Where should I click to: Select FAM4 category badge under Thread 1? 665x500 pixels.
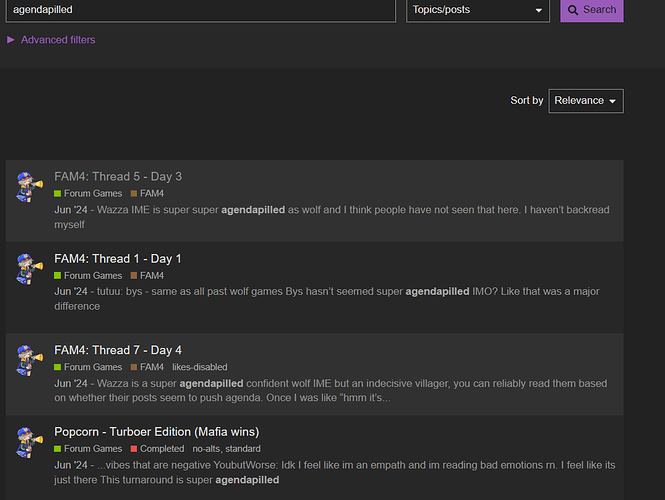coord(151,275)
